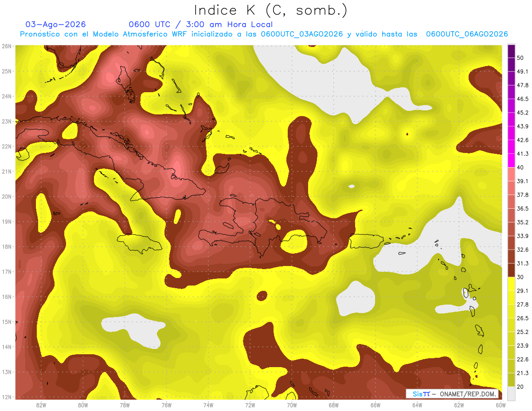The width and height of the screenshot is (532, 411).
Task: Click the latitude label '15N'
Action: tap(7, 322)
